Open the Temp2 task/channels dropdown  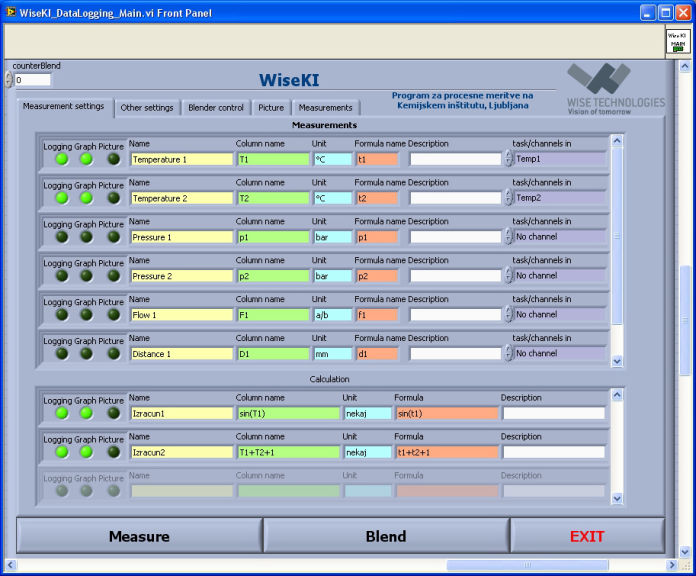point(560,198)
